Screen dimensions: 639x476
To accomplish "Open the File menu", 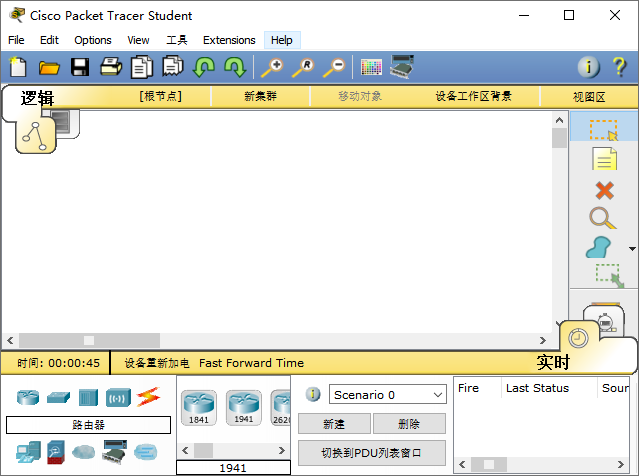I will [x=16, y=40].
